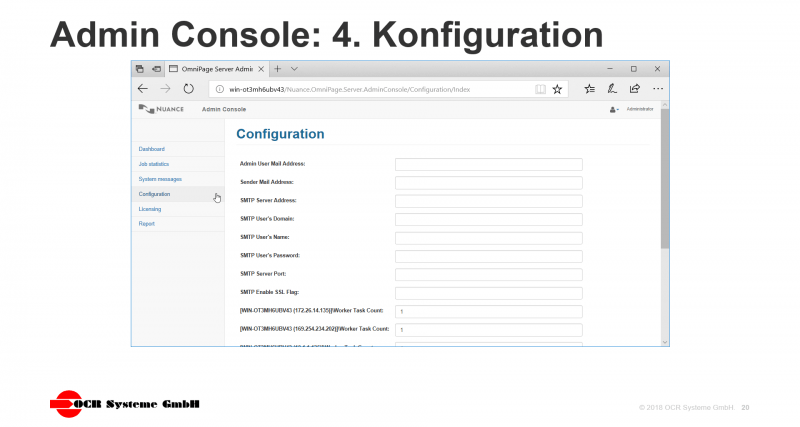The width and height of the screenshot is (800, 427).
Task: Open the browser More options menu
Action: tap(658, 89)
